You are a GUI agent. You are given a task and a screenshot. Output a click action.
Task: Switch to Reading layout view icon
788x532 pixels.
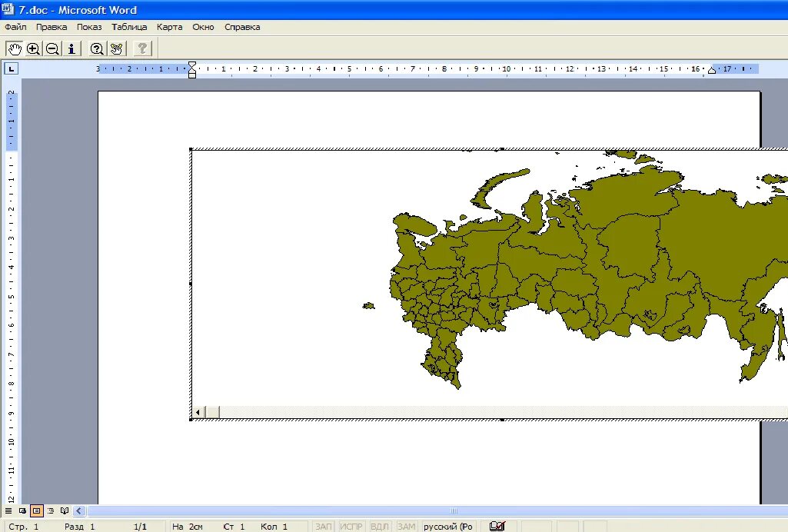click(x=65, y=511)
